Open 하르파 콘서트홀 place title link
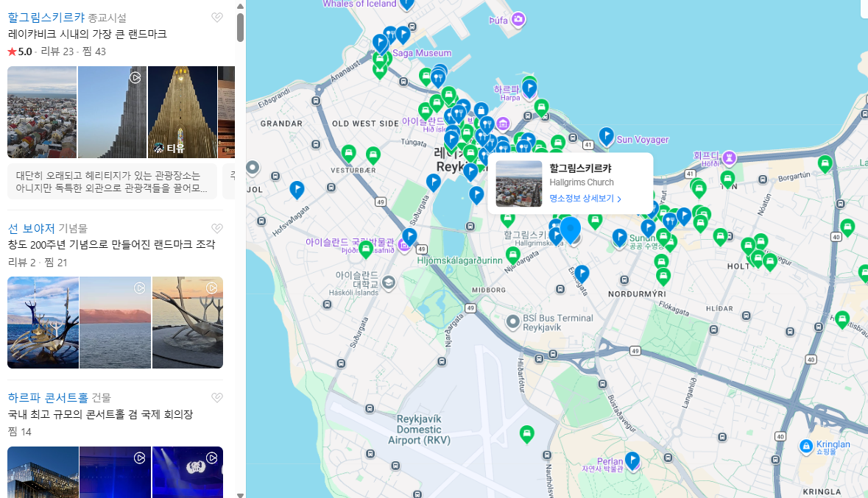The image size is (868, 498). tap(48, 398)
